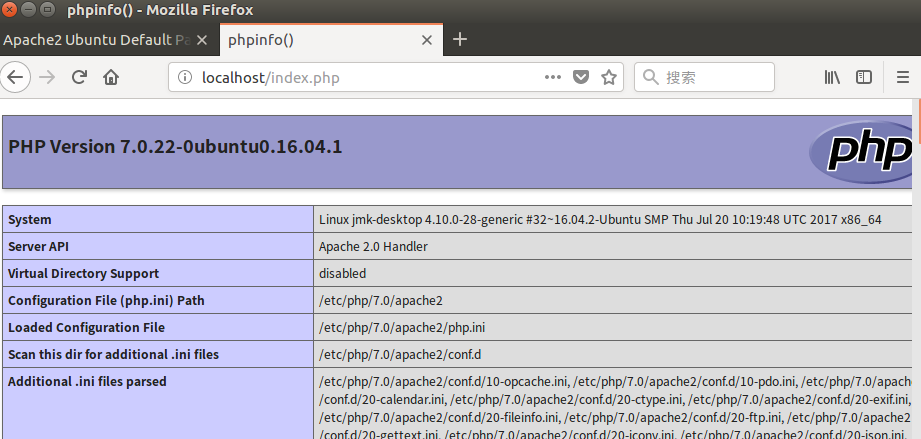Click Additional .ini files parsed label
The image size is (921, 439).
pos(87,382)
